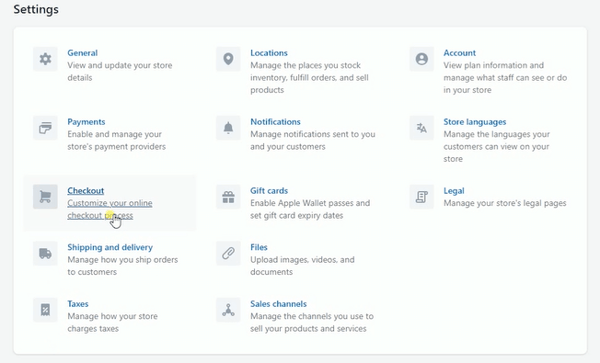Click 'Enable Apple Wallet passes' description text

(310, 209)
